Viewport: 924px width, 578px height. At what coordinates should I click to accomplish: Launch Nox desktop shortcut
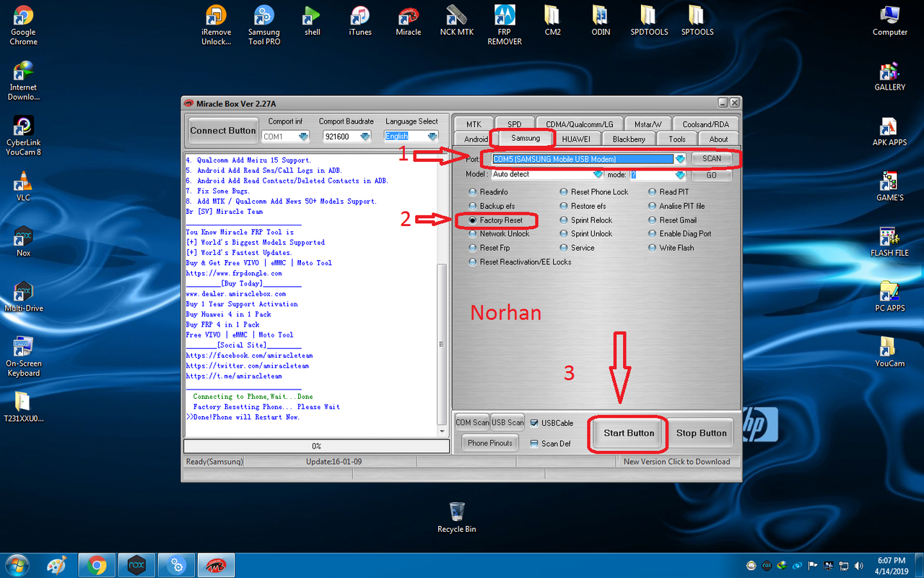[x=23, y=241]
